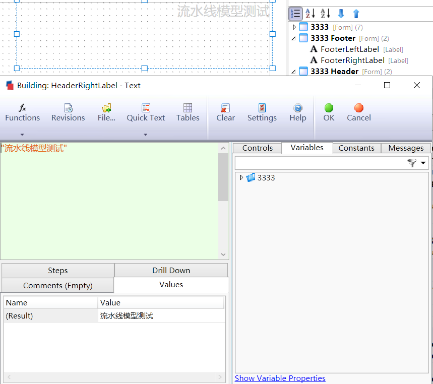Select the Values tab
This screenshot has height=384, width=433.
[x=171, y=285]
